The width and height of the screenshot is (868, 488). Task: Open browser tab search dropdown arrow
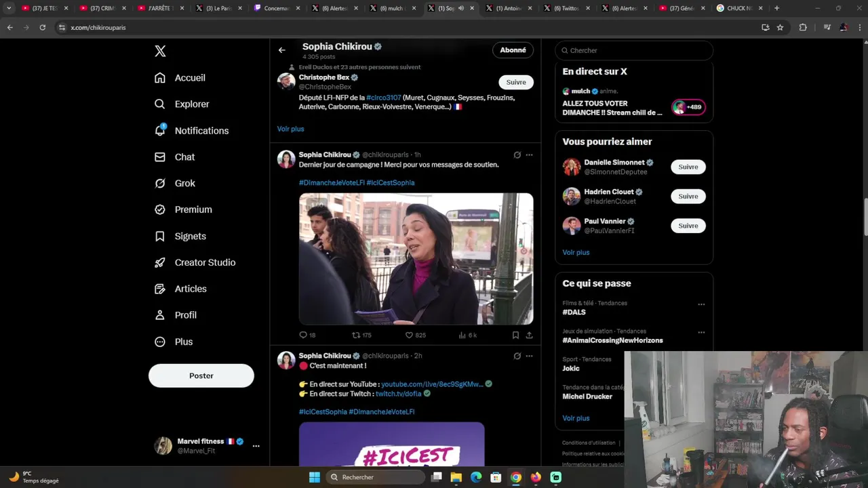(x=9, y=8)
